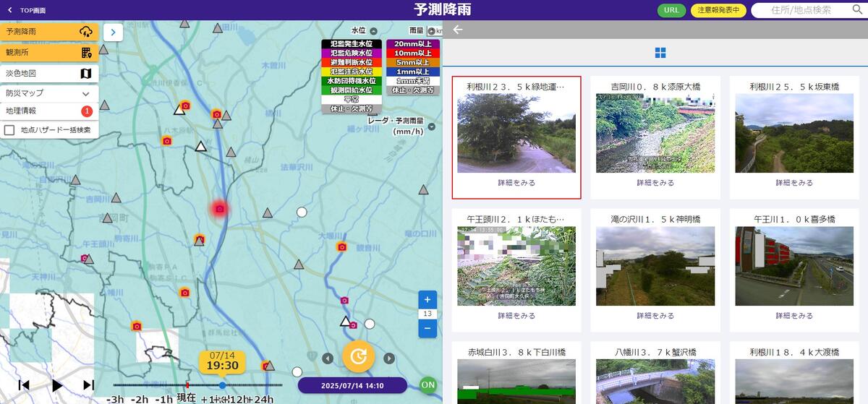This screenshot has width=868, height=404.
Task: Open the 滝の沢川1.5k神明橋 camera thumbnail
Action: [655, 266]
